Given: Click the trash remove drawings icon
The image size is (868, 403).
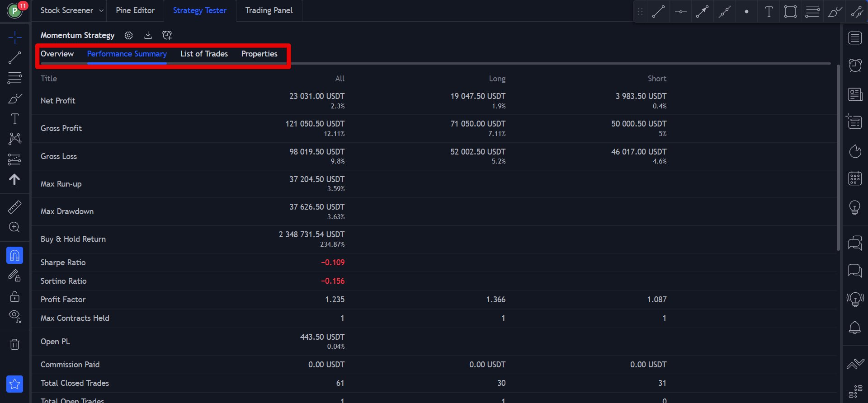Looking at the screenshot, I should point(15,344).
